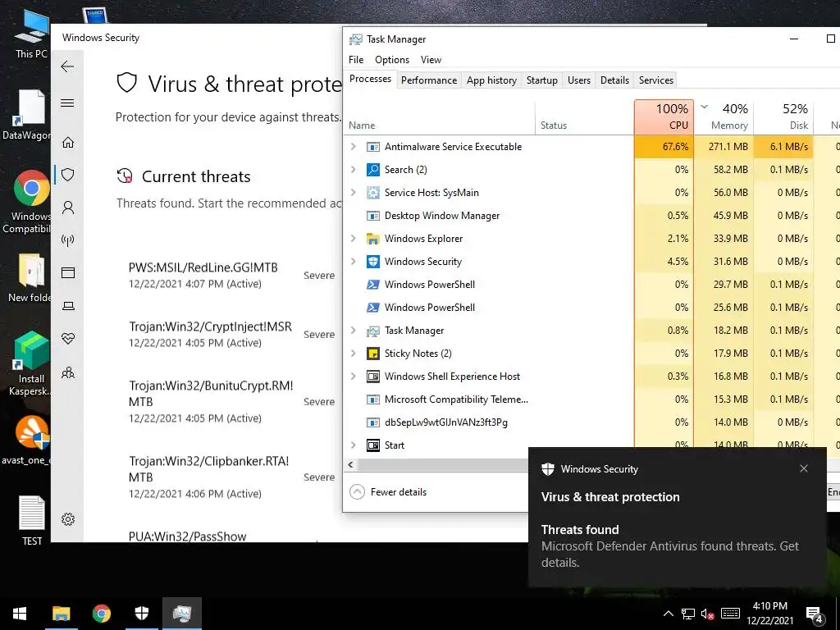This screenshot has width=840, height=630.
Task: Open Windows Start button
Action: (20, 614)
